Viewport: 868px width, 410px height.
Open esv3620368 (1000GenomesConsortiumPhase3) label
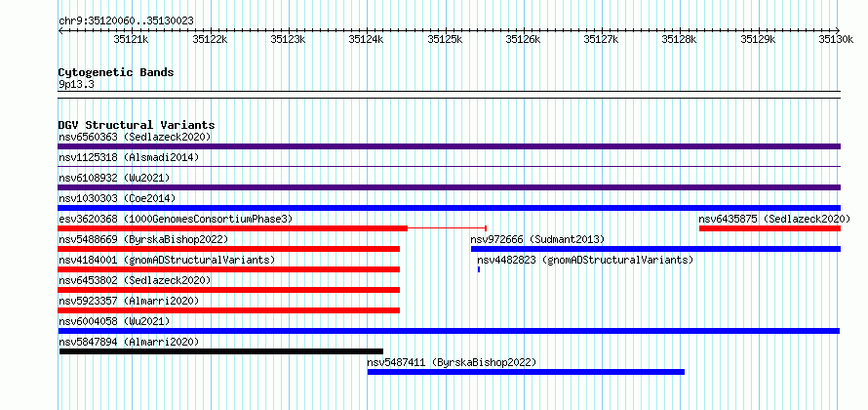click(x=176, y=219)
